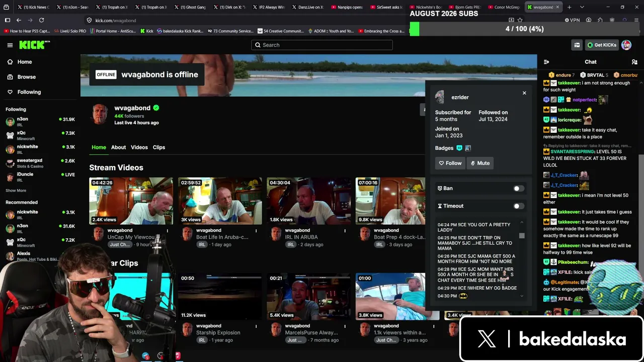Play the UnCap My Viewcount video thumbnail
Image resolution: width=644 pixels, height=362 pixels.
tap(131, 201)
